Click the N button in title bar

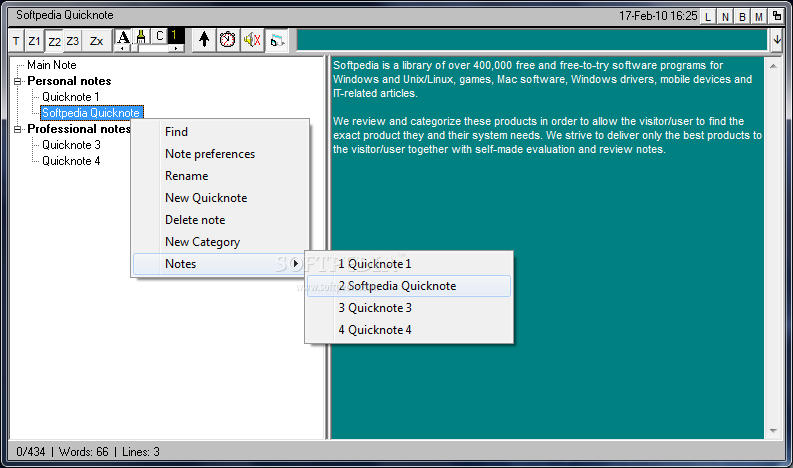pyautogui.click(x=725, y=17)
